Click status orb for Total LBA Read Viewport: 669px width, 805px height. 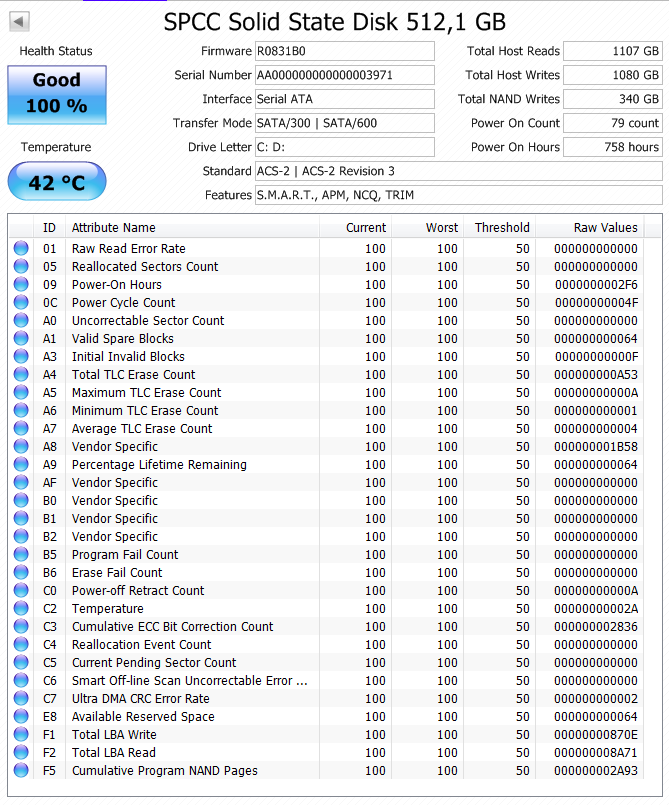tap(21, 753)
